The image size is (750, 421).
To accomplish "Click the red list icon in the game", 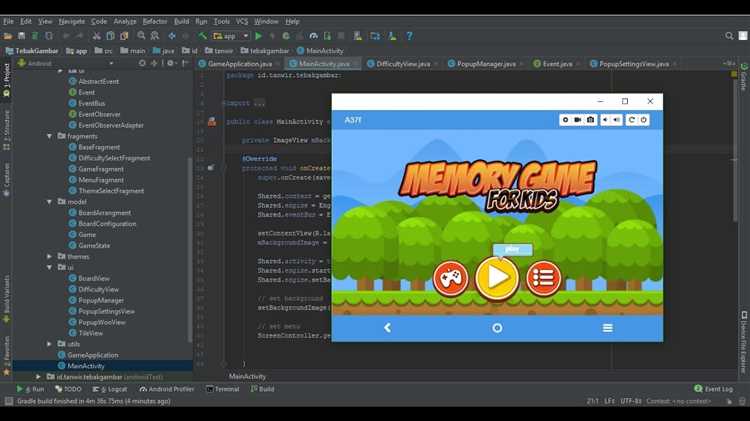I will pyautogui.click(x=543, y=277).
